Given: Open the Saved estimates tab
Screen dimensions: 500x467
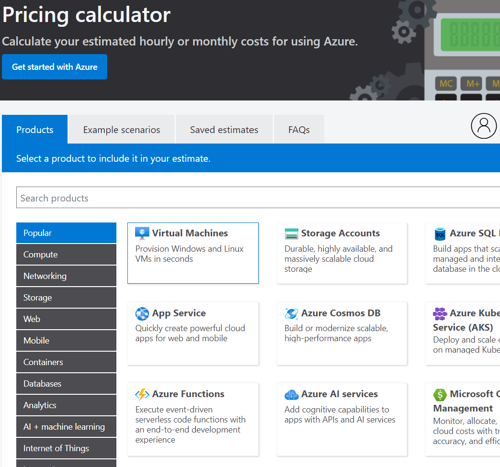Looking at the screenshot, I should (224, 129).
